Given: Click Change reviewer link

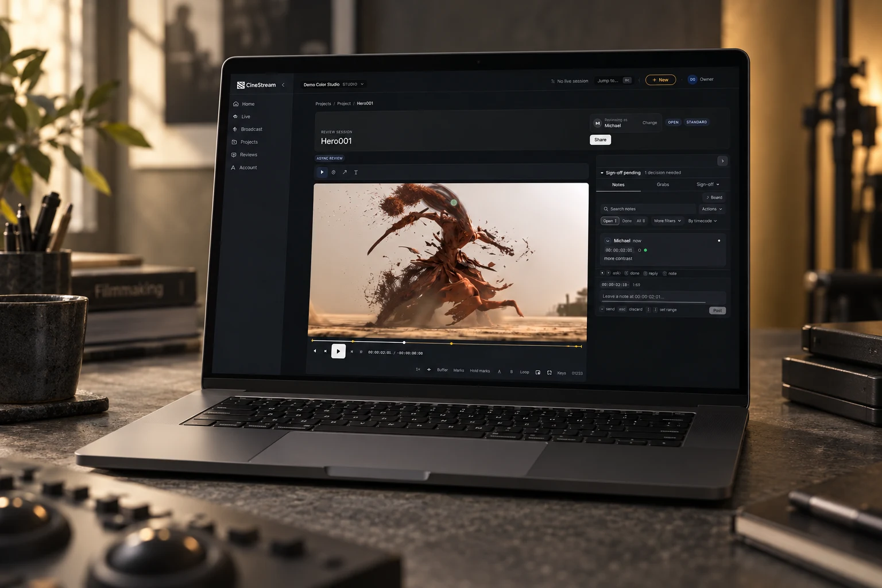Looking at the screenshot, I should pyautogui.click(x=650, y=123).
